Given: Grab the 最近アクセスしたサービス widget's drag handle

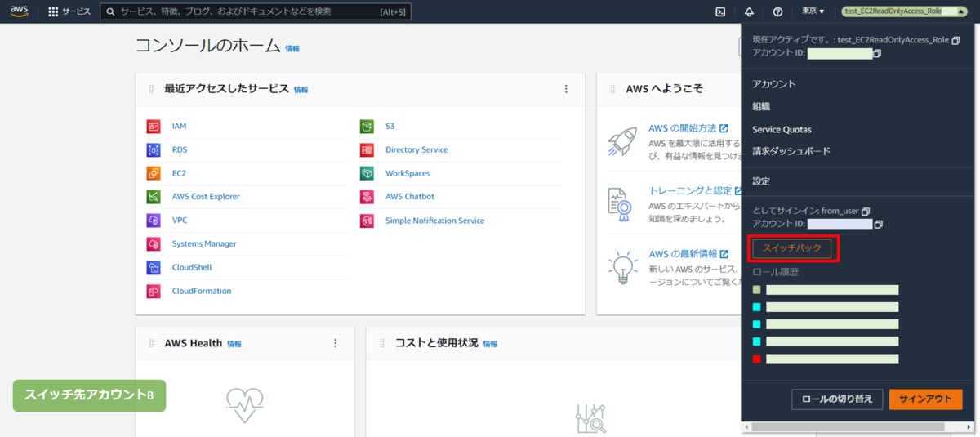Looking at the screenshot, I should coord(151,89).
